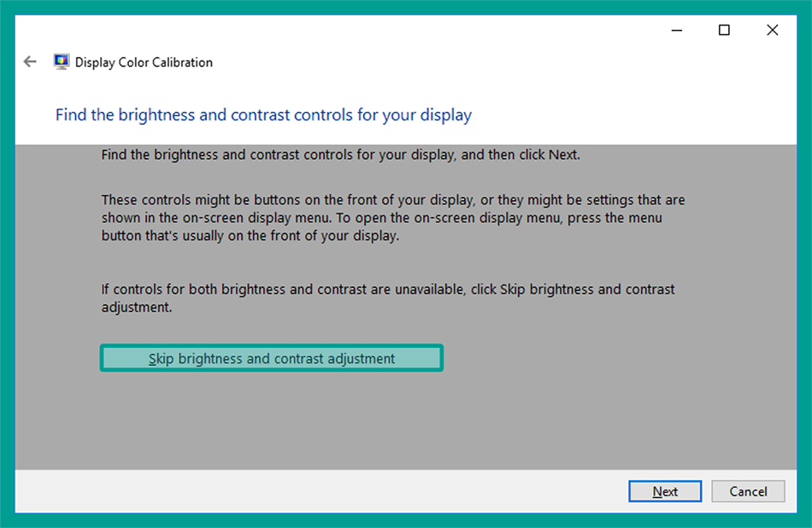Click white header space right of heading
This screenshot has height=528, width=812.
pos(632,115)
